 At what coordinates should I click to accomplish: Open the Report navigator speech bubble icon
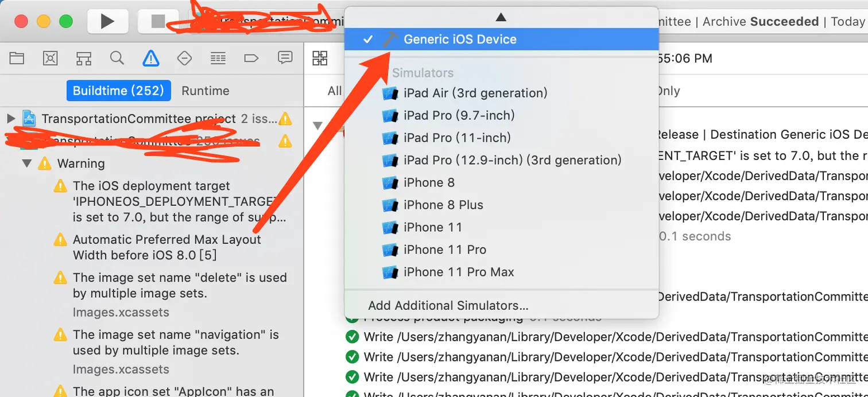click(x=285, y=57)
